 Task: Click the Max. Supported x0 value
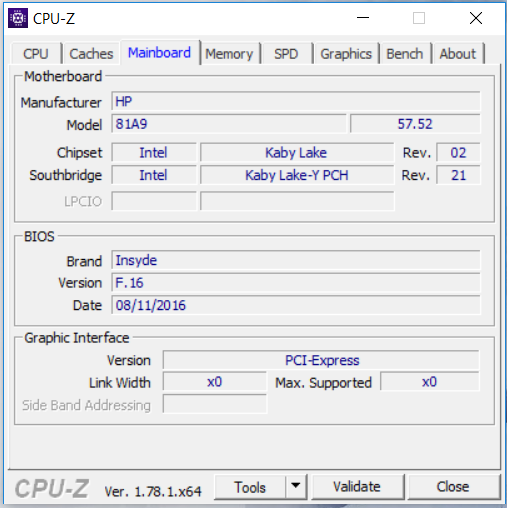[430, 382]
